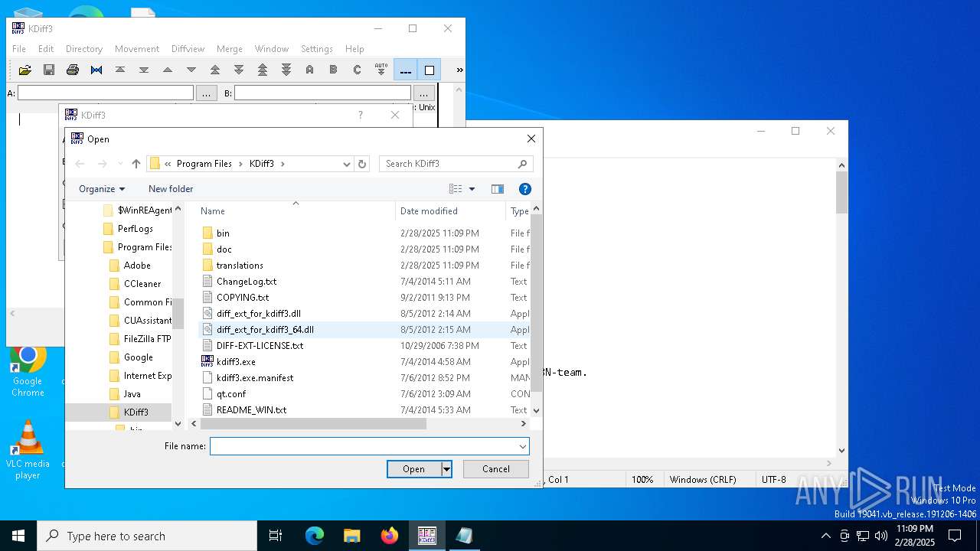
Task: Toggle the show white space dashes icon
Action: tap(405, 70)
